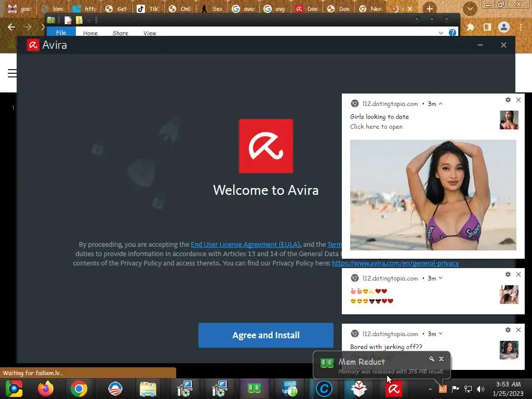Dismiss the 'Bored with' notification

(x=518, y=330)
